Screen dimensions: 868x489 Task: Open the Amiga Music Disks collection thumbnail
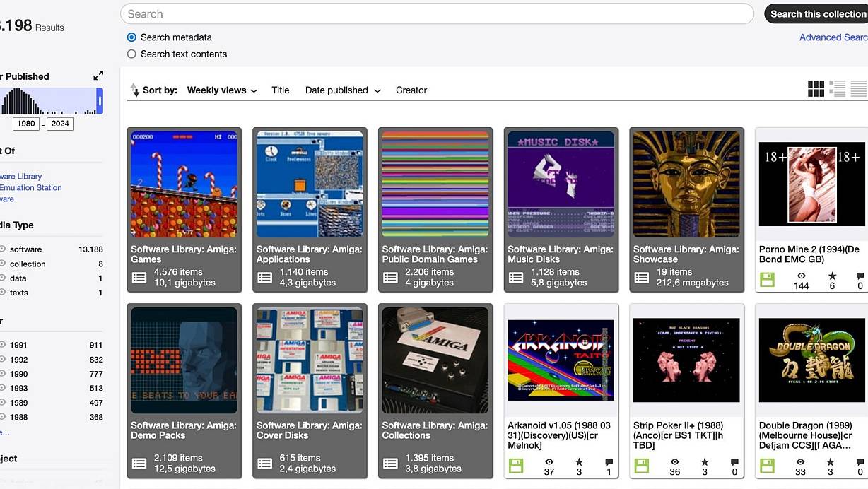point(561,184)
